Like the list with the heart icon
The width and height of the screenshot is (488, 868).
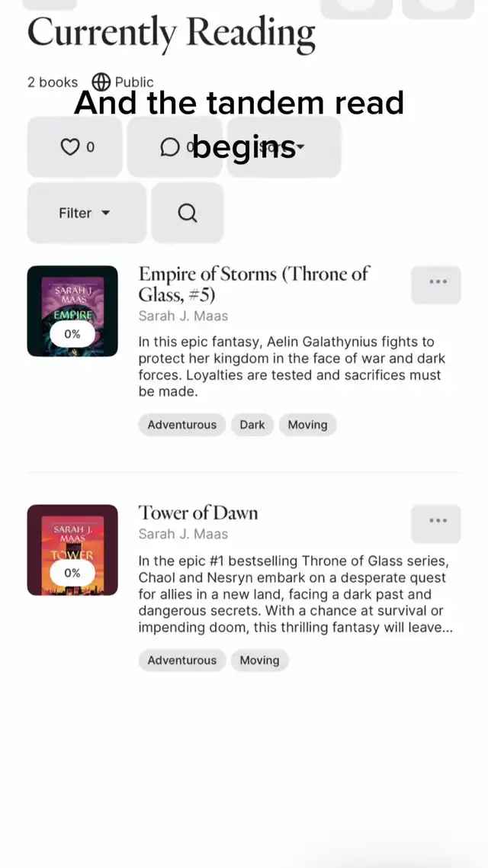click(75, 146)
